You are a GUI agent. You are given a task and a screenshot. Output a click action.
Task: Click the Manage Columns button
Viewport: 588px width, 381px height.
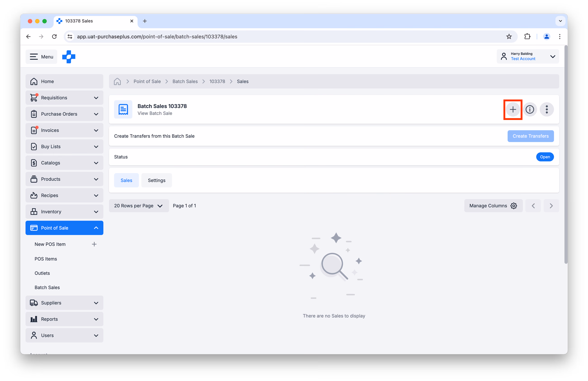coord(493,206)
